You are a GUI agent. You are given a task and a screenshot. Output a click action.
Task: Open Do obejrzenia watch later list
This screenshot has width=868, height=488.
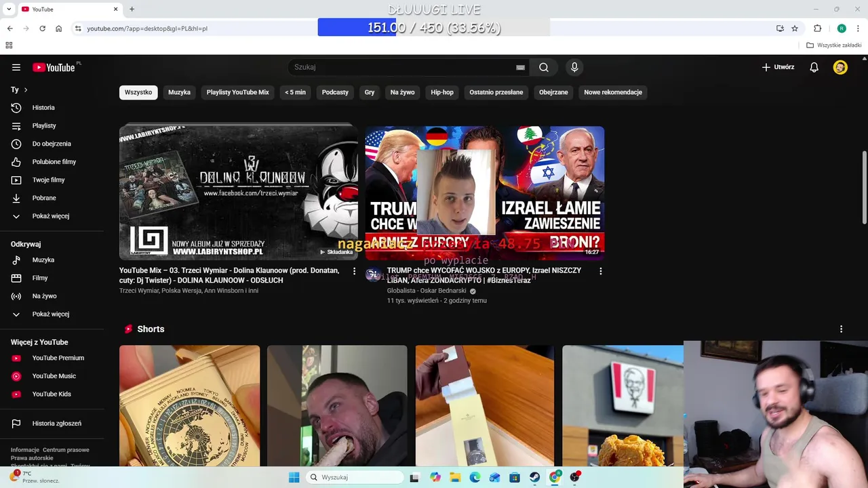point(52,144)
